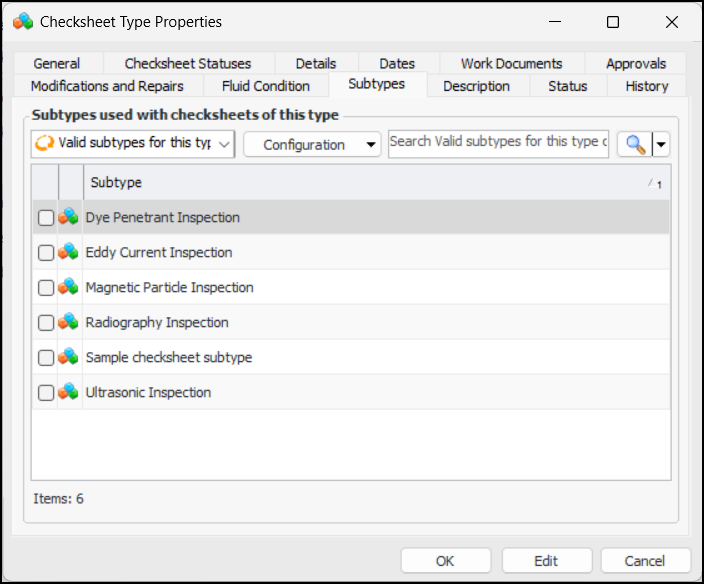Image resolution: width=704 pixels, height=584 pixels.
Task: Open the search options dropdown arrow
Action: tap(661, 144)
